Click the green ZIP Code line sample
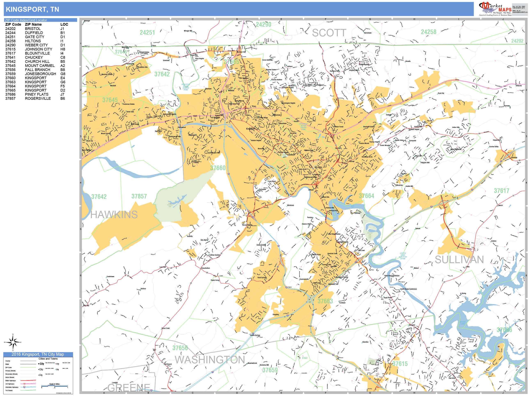Image resolution: width=532 pixels, height=399 pixels. coord(28,367)
